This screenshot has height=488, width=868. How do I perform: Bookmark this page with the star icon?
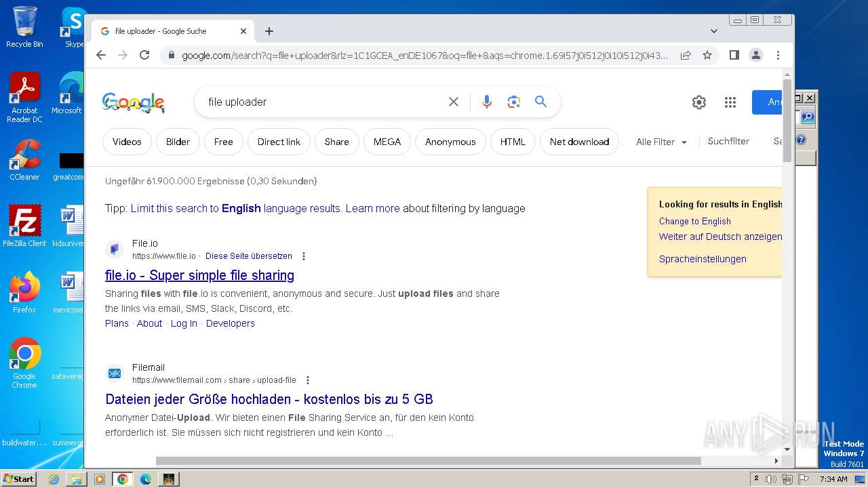point(707,55)
